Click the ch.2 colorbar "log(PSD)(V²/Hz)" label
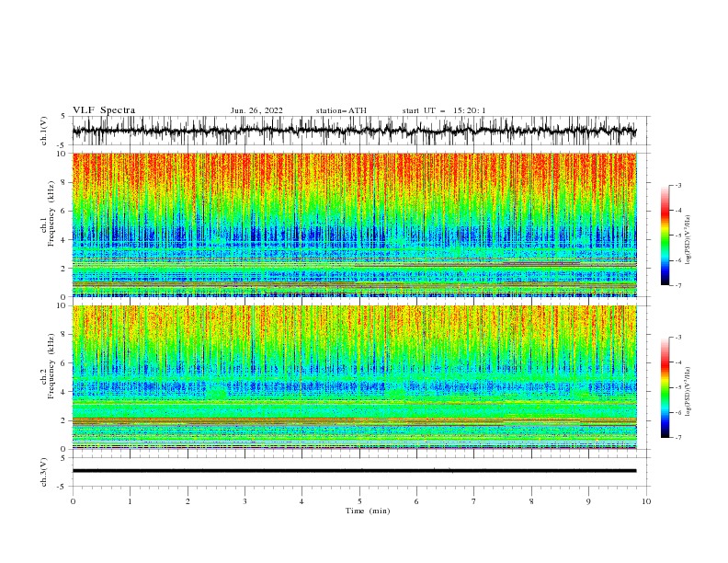Viewport: 728px width, 563px height. pos(688,392)
